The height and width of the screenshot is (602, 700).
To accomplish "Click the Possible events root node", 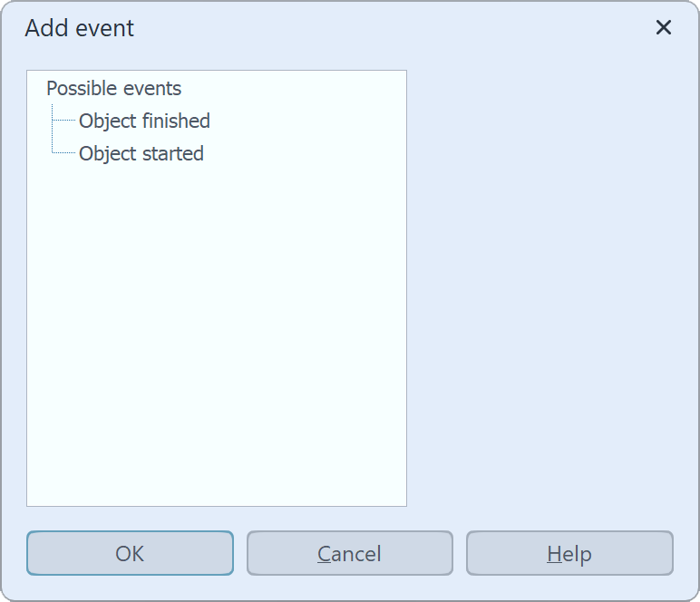I will (113, 89).
